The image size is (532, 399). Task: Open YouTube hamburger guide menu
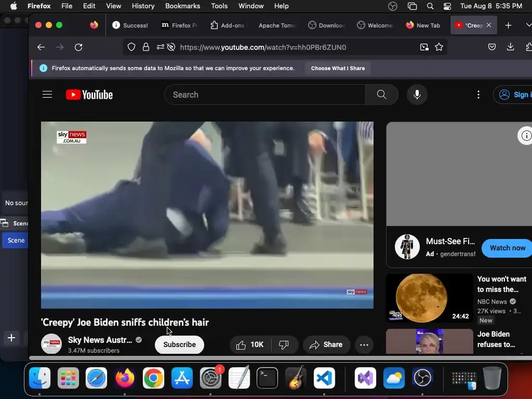47,95
